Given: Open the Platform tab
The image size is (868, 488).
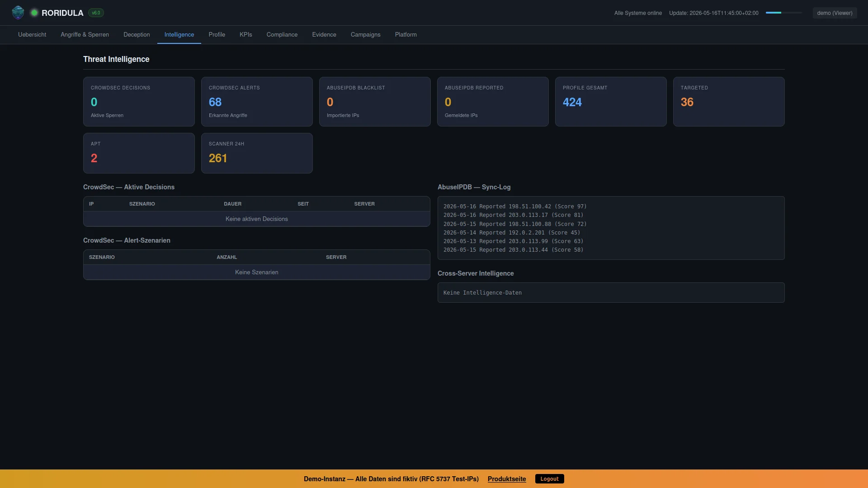Looking at the screenshot, I should click(406, 35).
